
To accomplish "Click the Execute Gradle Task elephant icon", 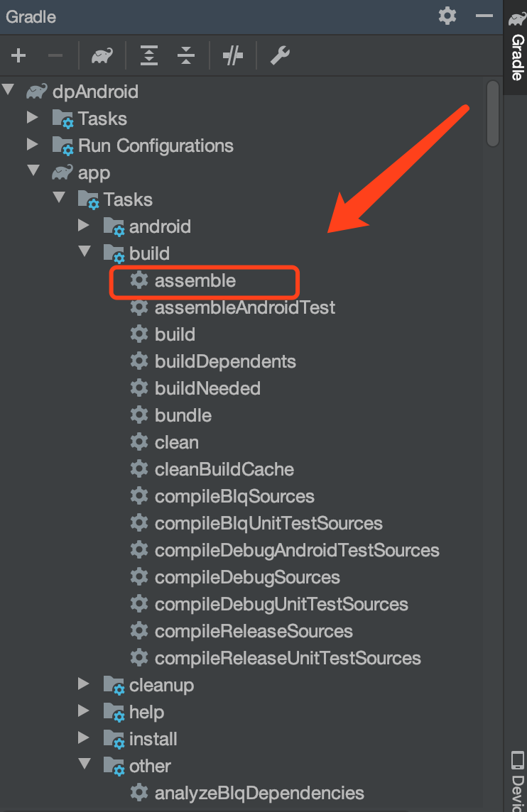I will pyautogui.click(x=102, y=55).
